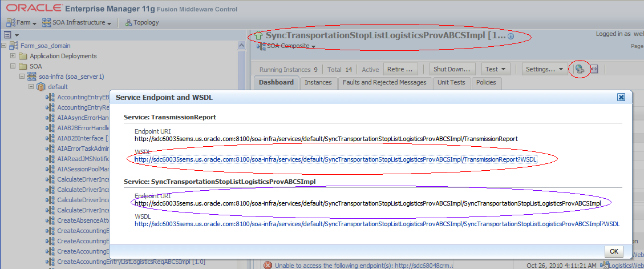This screenshot has width=644, height=269.
Task: Open AIASessionPoolMan composite in the tree
Action: point(83,169)
